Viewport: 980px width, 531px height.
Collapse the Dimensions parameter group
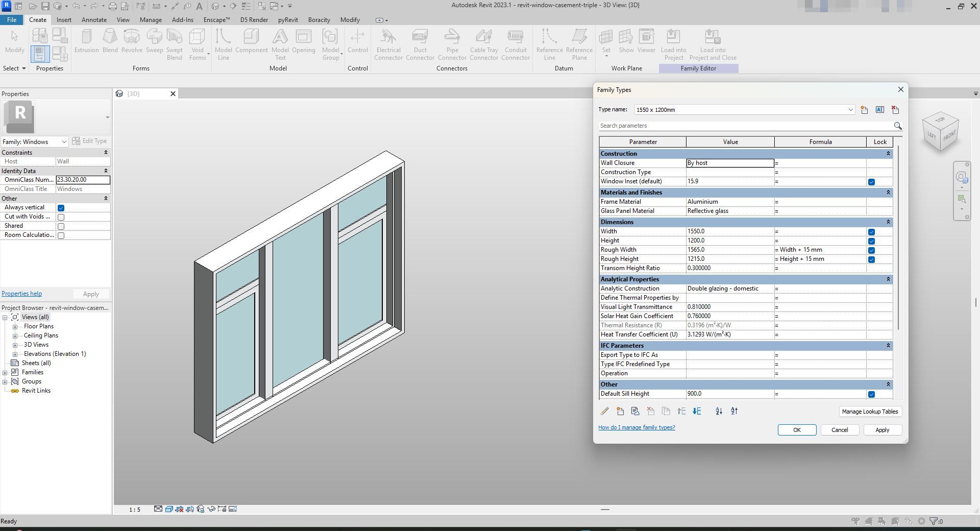tap(888, 222)
